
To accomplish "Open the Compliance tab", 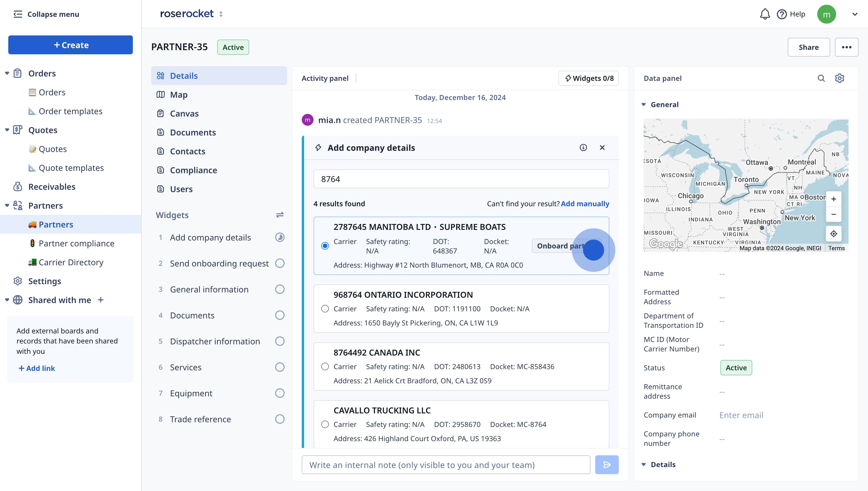I will pyautogui.click(x=193, y=170).
